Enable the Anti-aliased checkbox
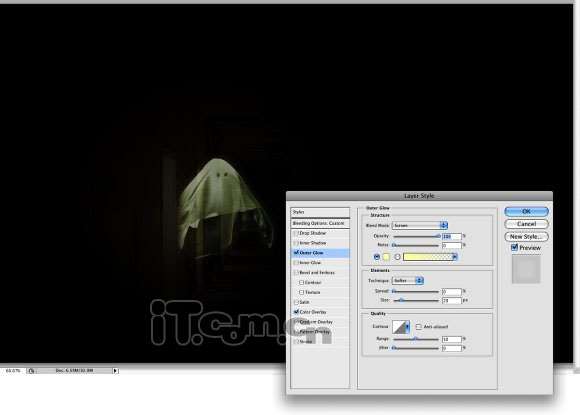 coord(419,327)
